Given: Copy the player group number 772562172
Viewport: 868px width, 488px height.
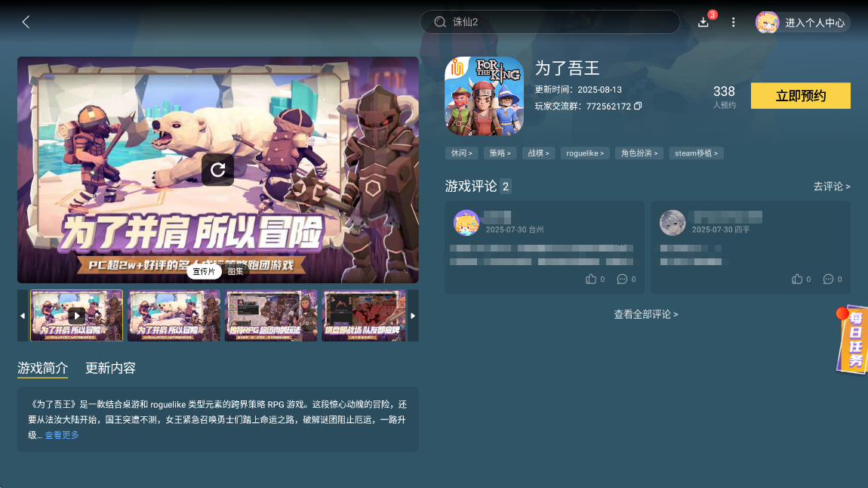Looking at the screenshot, I should pos(638,106).
